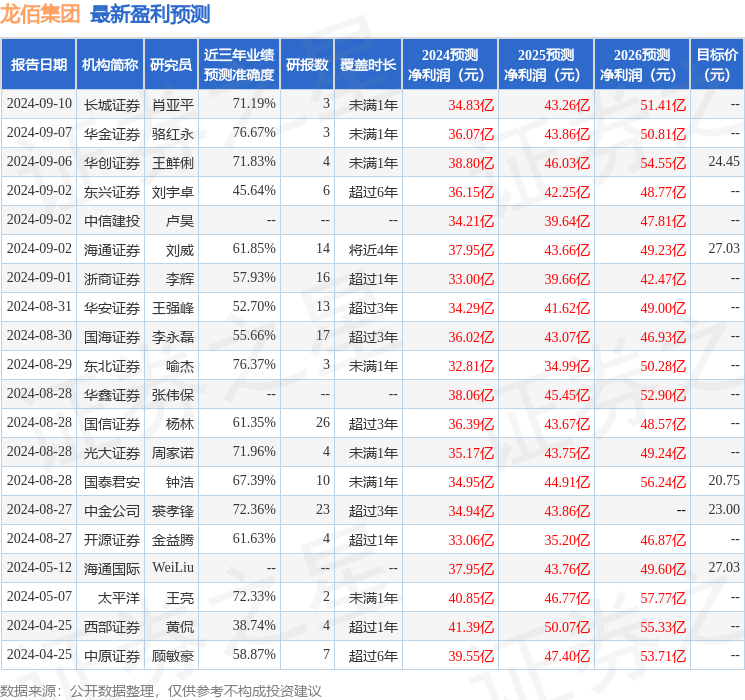The height and width of the screenshot is (700, 745).
Task: Click the date 2024-08-31
Action: pos(39,307)
